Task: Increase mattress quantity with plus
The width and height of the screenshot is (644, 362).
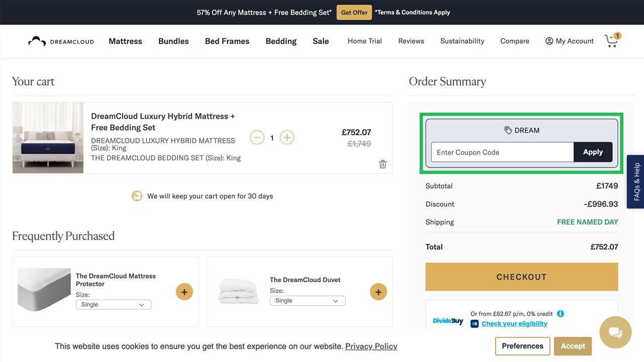Action: (x=287, y=137)
